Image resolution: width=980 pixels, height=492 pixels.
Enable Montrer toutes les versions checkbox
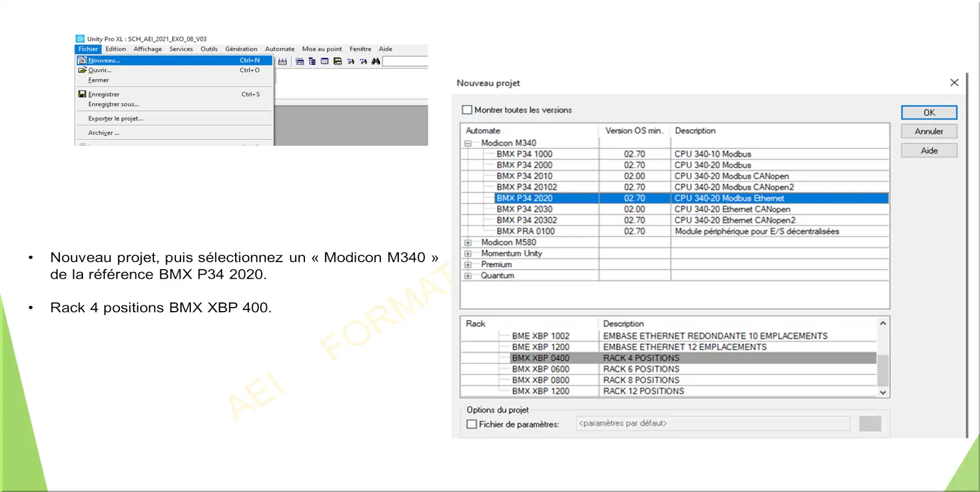[x=467, y=109]
